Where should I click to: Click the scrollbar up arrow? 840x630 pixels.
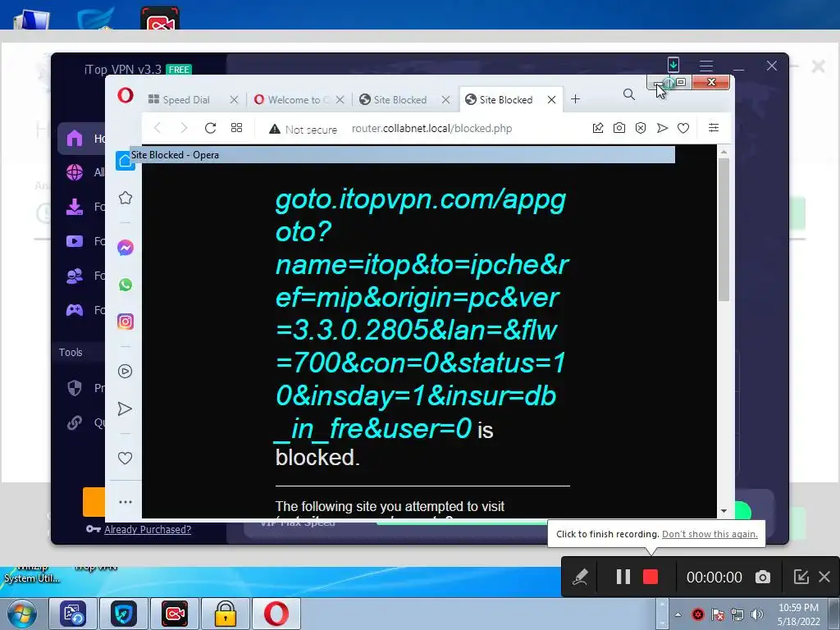point(724,152)
